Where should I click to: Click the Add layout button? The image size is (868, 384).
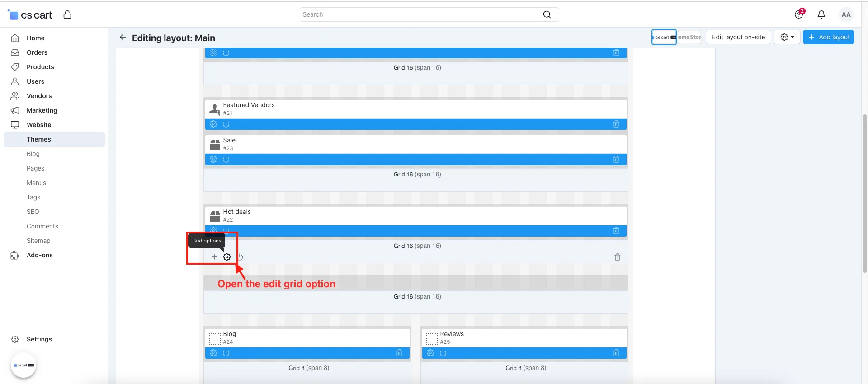pyautogui.click(x=828, y=37)
